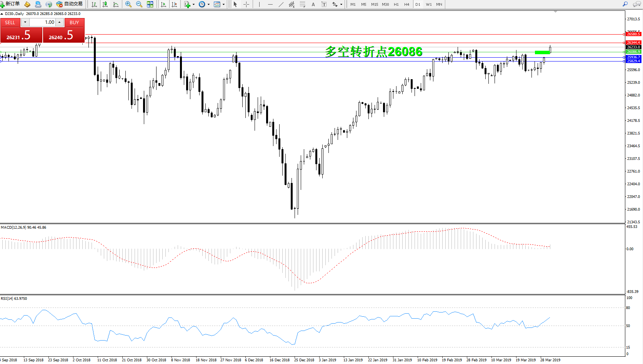
Task: Zoom in on the chart
Action: point(128,4)
